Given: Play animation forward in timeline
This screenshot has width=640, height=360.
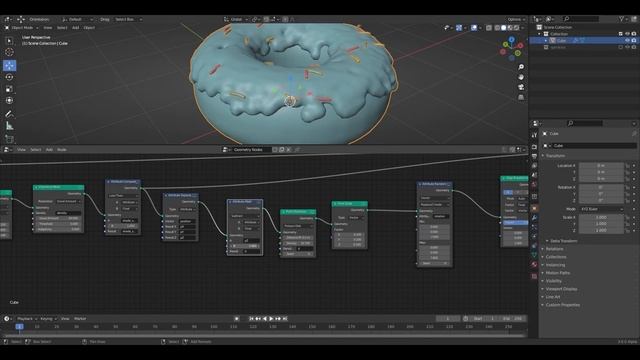Looking at the screenshot, I should [x=271, y=319].
